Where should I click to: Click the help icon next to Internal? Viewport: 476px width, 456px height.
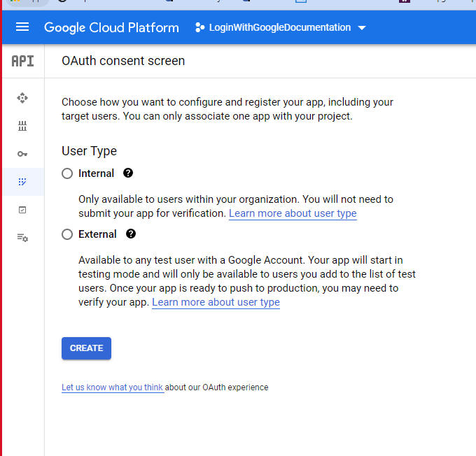(x=128, y=173)
